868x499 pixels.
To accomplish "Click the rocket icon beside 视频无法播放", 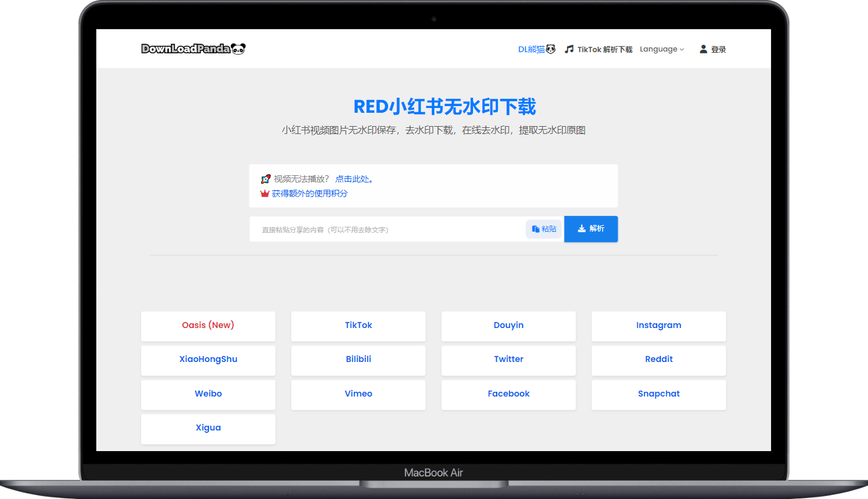I will (265, 179).
